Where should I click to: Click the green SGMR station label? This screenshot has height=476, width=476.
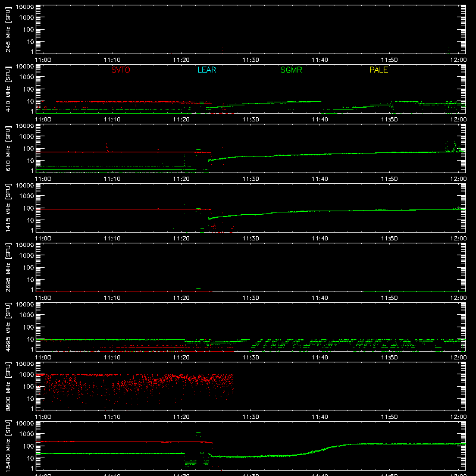tap(291, 70)
